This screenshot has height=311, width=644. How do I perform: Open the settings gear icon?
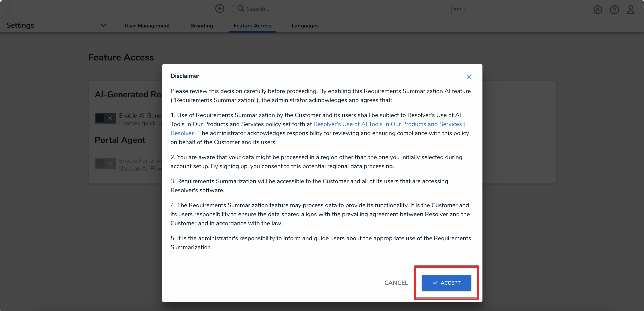[x=598, y=10]
